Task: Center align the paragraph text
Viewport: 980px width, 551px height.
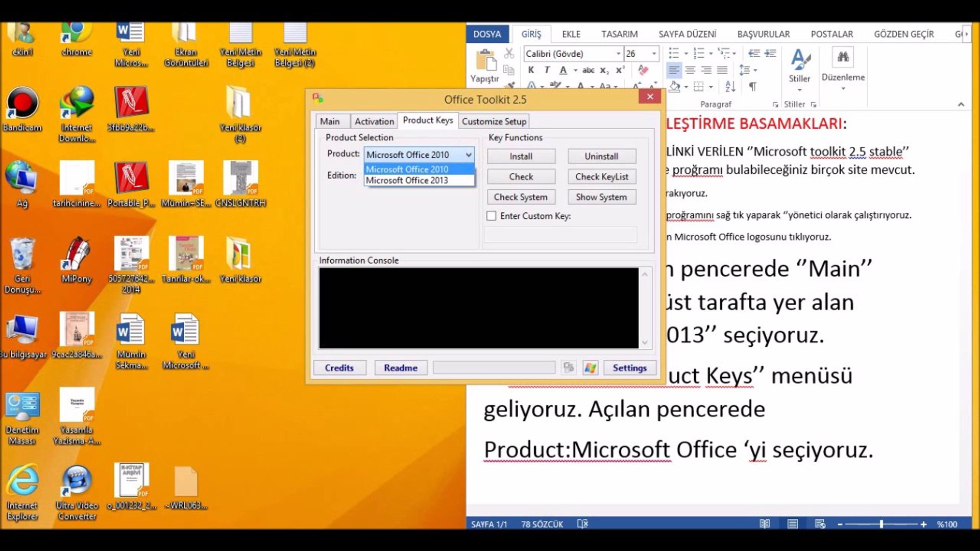Action: click(690, 70)
